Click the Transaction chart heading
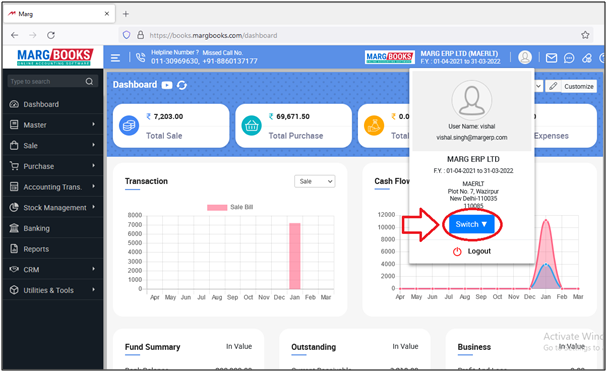Screen dimensions: 608x372 point(146,181)
